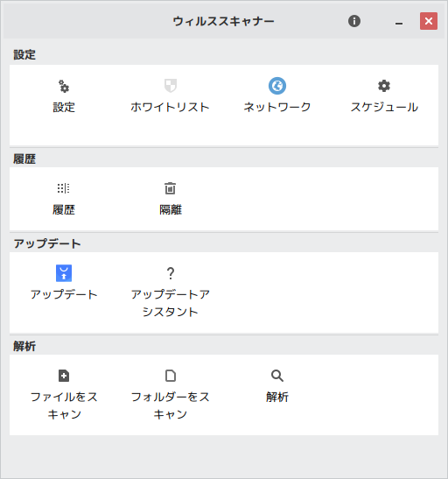Select the スケジュール label text

[x=384, y=107]
